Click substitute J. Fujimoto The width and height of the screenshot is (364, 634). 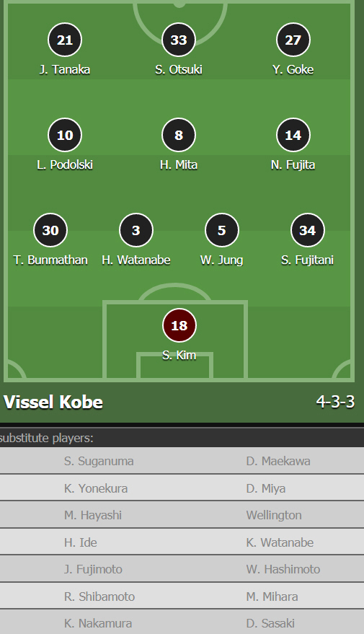click(93, 569)
